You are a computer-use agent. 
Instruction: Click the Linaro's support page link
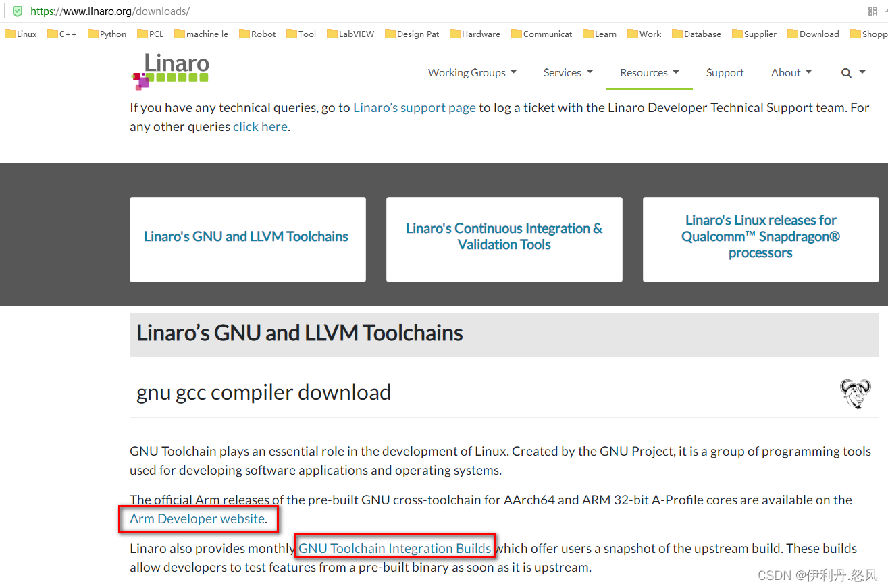click(x=415, y=107)
